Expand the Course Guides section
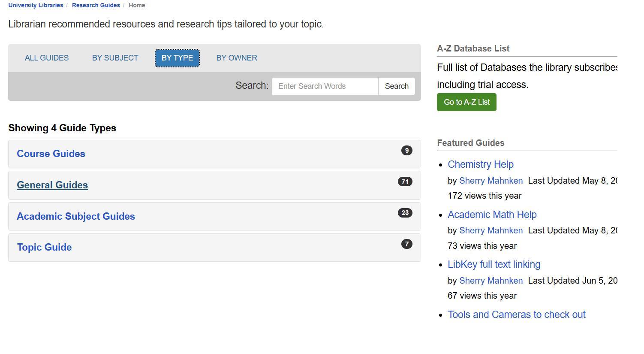This screenshot has height=354, width=644. (51, 154)
